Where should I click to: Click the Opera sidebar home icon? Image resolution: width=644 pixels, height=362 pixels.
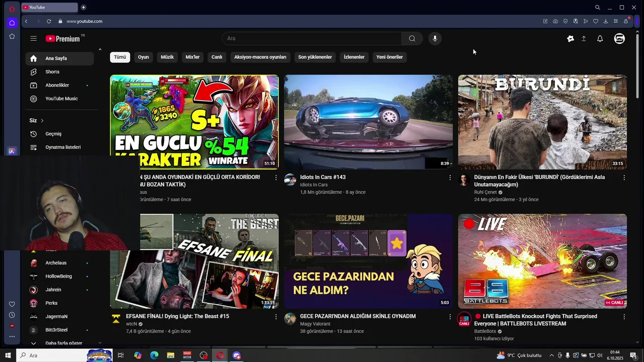coord(12,23)
